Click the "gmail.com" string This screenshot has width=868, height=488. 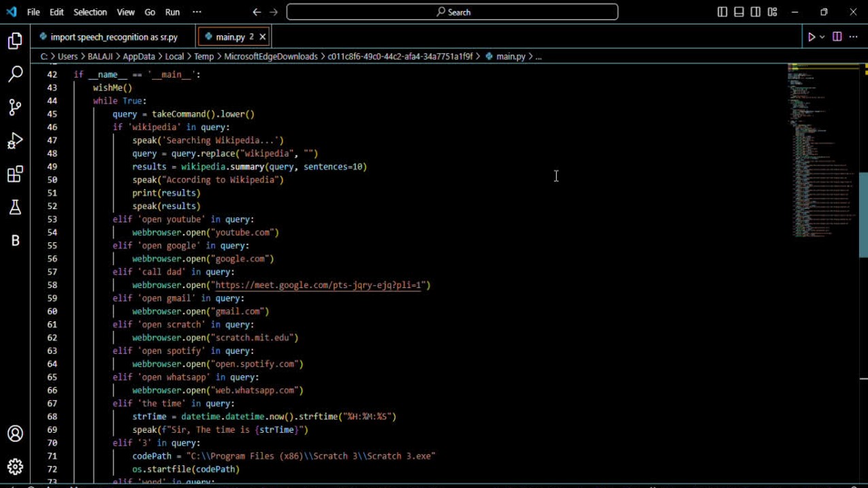(x=238, y=312)
